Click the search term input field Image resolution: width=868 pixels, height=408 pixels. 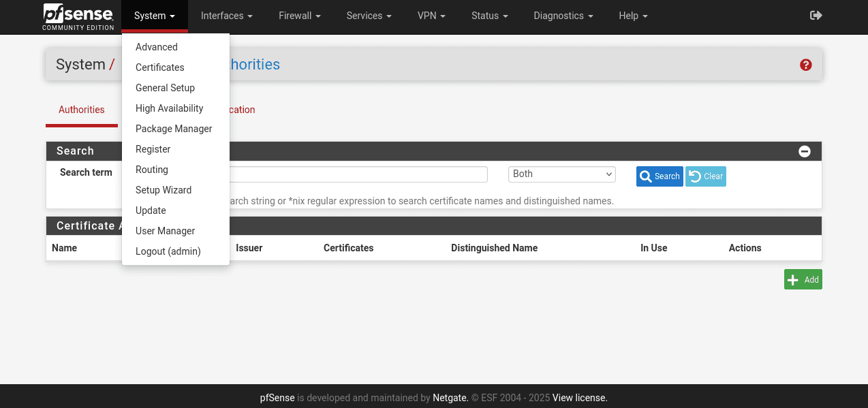coord(358,174)
